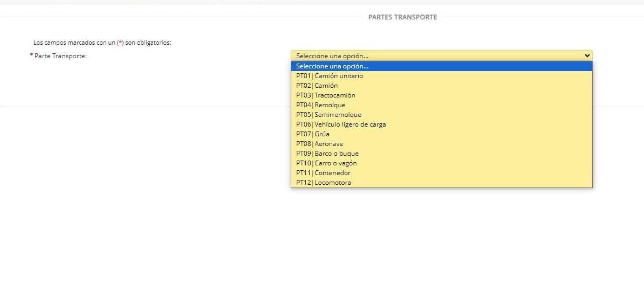Select PT01 Camión unitario option
Viewport: 644px width, 285px height.
330,76
